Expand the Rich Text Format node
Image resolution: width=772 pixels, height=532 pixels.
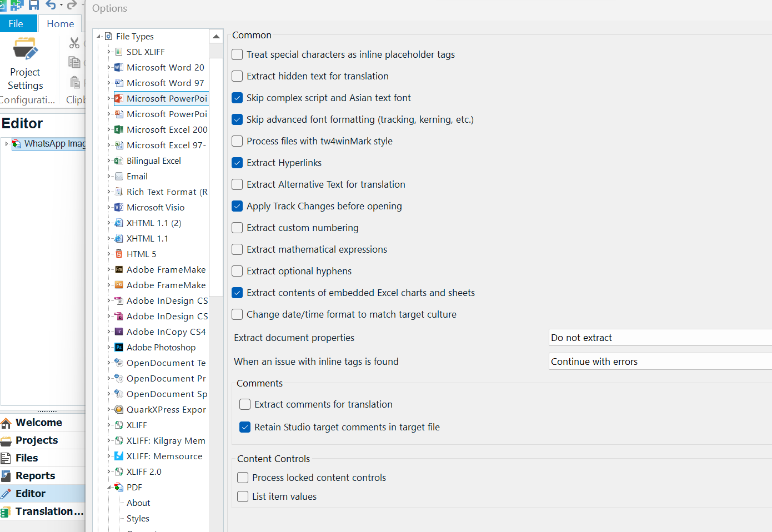pos(109,192)
